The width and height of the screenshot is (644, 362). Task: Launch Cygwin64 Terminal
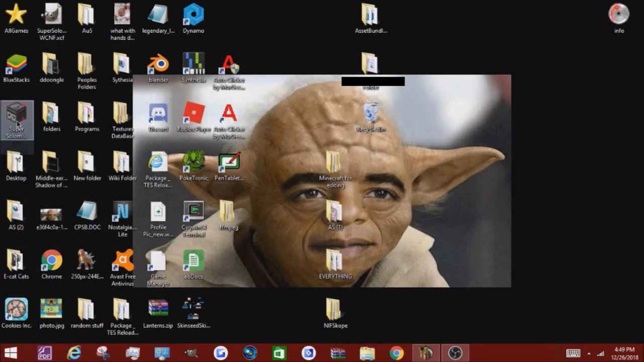tap(193, 219)
